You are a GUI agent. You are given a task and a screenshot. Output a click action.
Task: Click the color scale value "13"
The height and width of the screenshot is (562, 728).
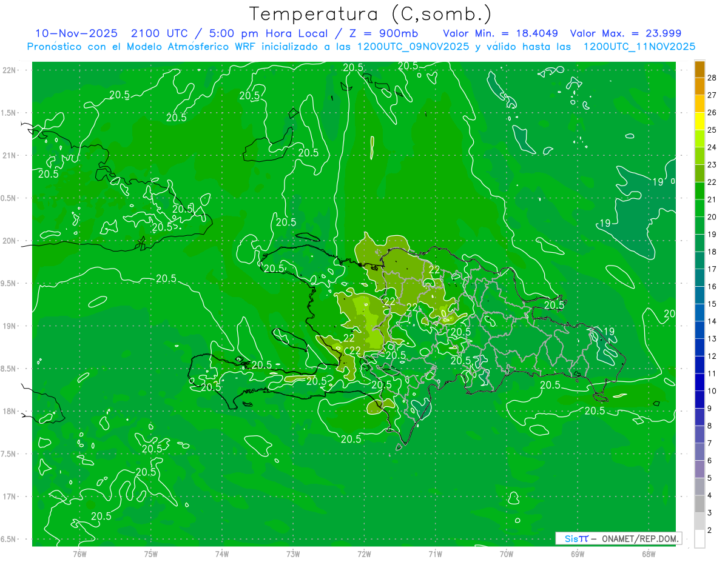712,338
